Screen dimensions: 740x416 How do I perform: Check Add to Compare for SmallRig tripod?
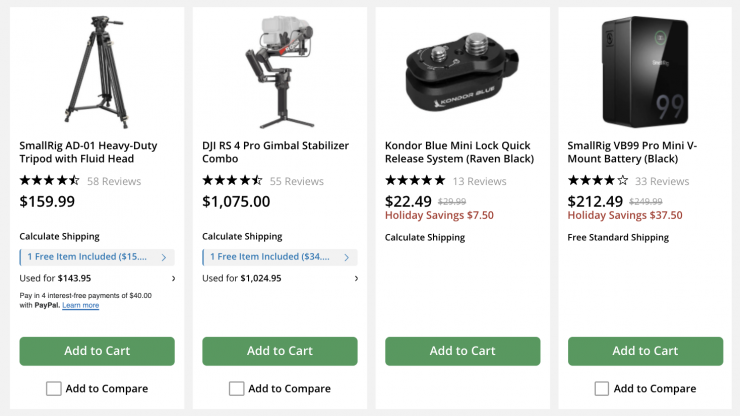click(x=54, y=388)
